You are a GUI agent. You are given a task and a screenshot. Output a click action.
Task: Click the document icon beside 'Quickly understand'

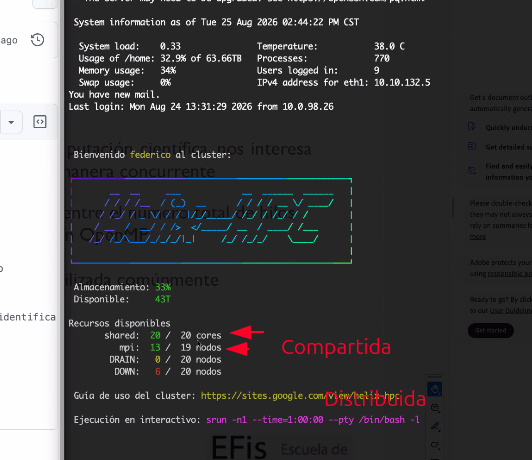coord(472,127)
